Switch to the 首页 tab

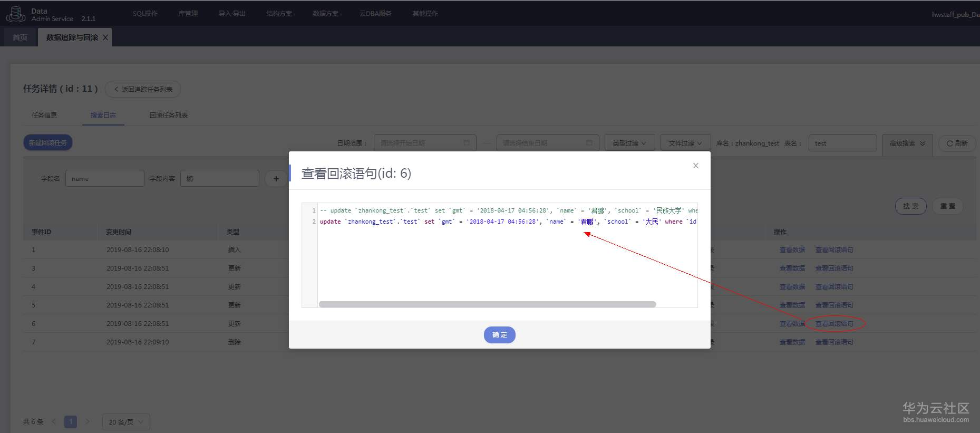tap(20, 37)
